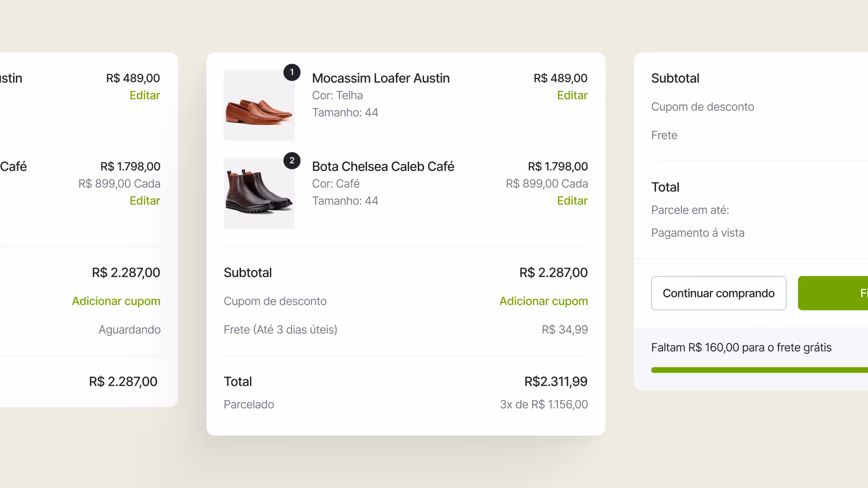Viewport: 868px width, 488px height.
Task: Click the Parcelado 3x de R$ 1.156,00 value
Action: [544, 404]
